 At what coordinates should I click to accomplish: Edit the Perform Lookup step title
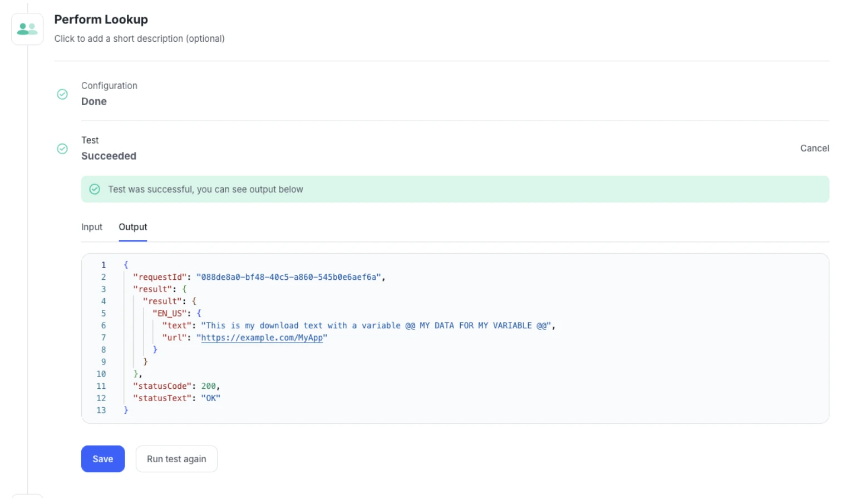pos(101,19)
